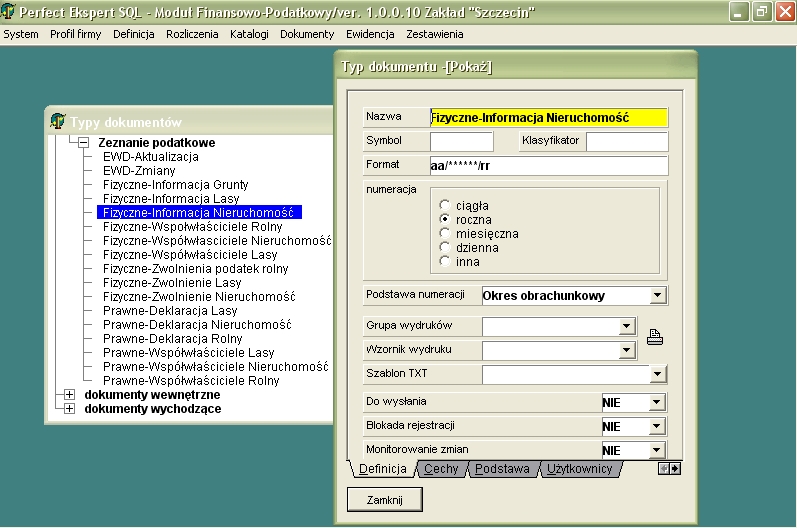Viewport: 797px width, 528px height.
Task: Open the Dokumenty menu
Action: [307, 34]
